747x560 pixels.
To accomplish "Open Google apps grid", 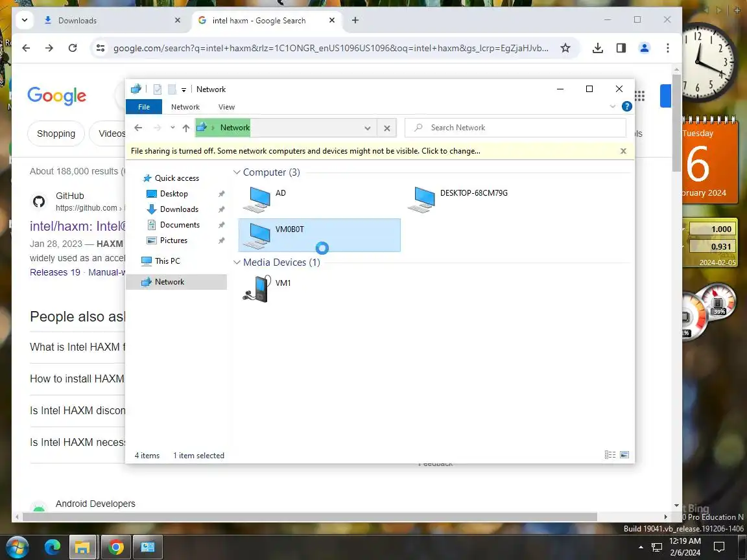I will point(640,96).
